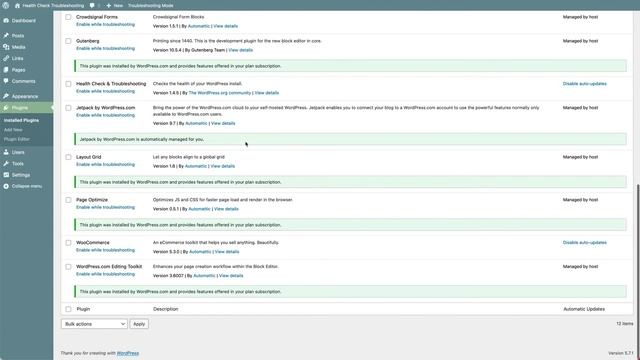Tick the Page Optimize checkbox
This screenshot has width=640, height=360.
[68, 200]
